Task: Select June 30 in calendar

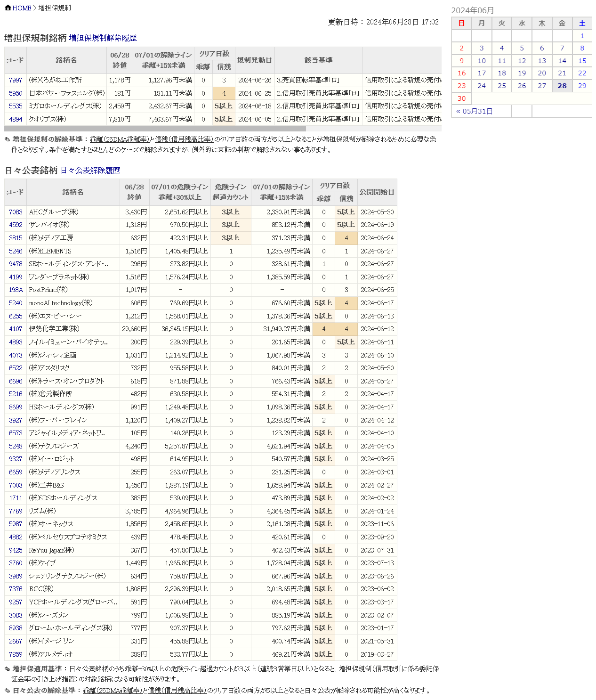Action: tap(461, 98)
